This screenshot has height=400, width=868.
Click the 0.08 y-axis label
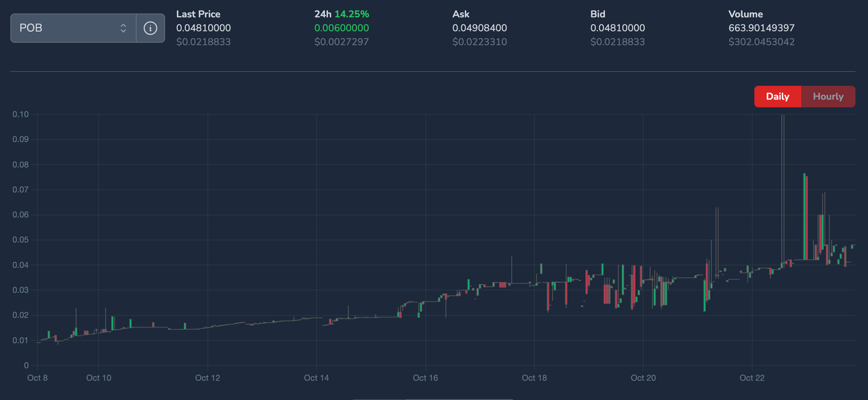point(20,165)
